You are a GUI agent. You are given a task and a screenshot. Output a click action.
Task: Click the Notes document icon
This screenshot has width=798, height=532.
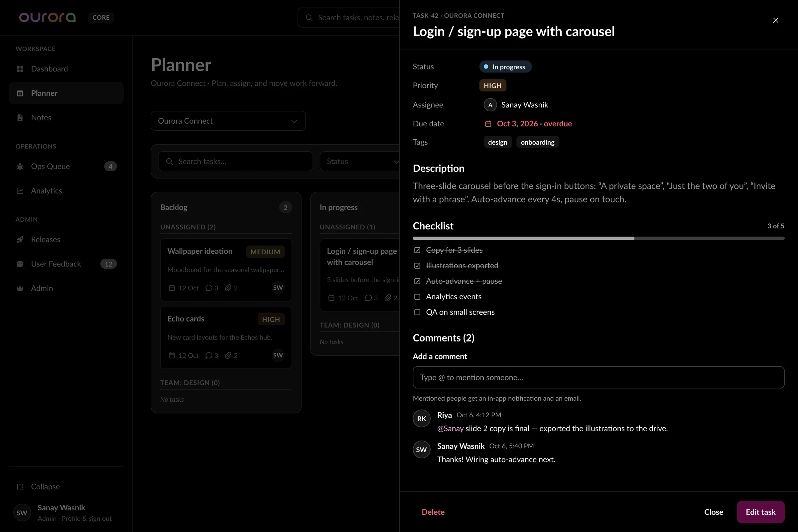pyautogui.click(x=20, y=118)
